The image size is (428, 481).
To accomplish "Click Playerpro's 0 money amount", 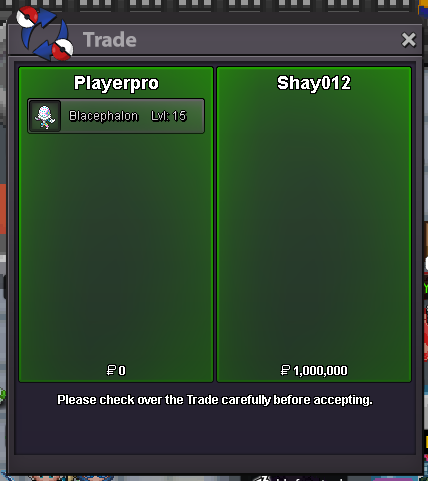I will tap(122, 371).
